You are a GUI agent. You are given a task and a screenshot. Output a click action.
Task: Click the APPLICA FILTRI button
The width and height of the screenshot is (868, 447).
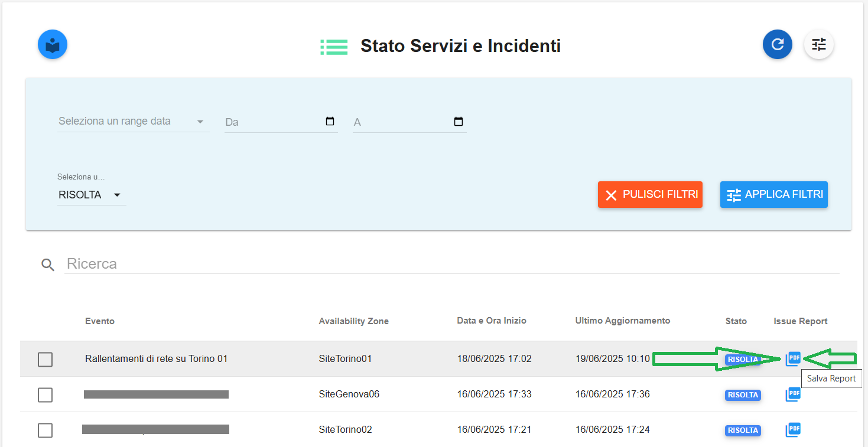point(774,194)
